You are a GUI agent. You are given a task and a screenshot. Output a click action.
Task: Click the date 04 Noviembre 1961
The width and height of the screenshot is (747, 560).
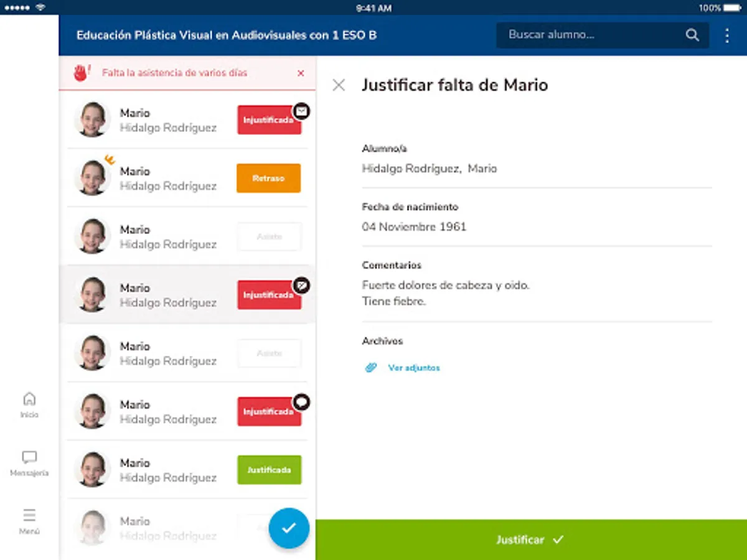[414, 226]
